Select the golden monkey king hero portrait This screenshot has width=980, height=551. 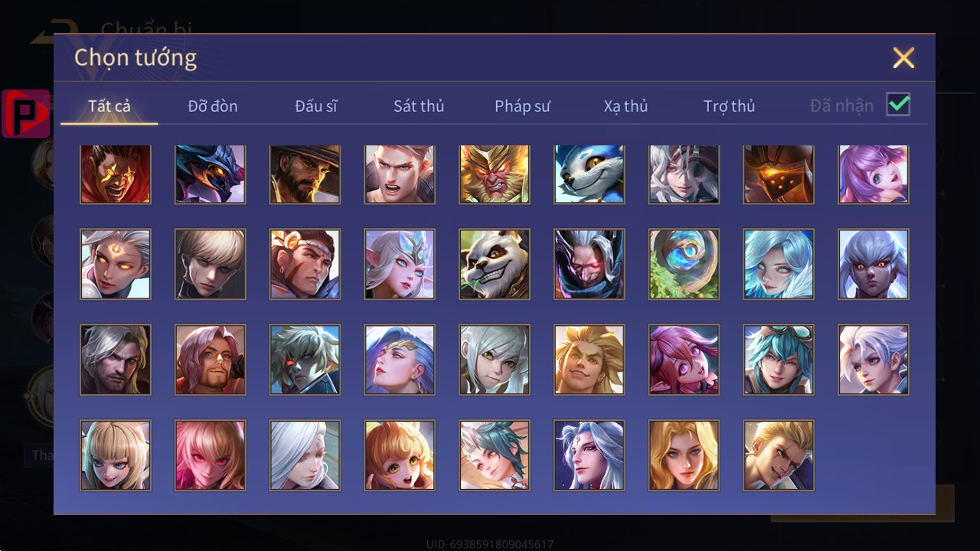495,174
